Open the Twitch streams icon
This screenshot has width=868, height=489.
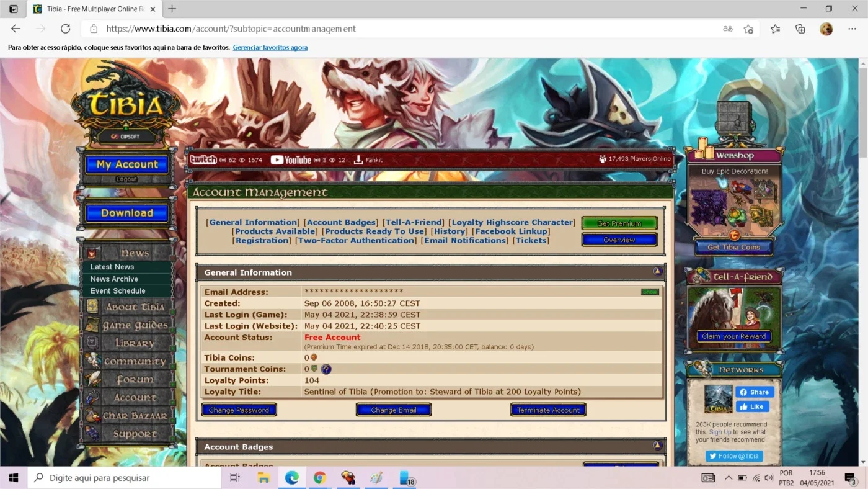point(203,159)
